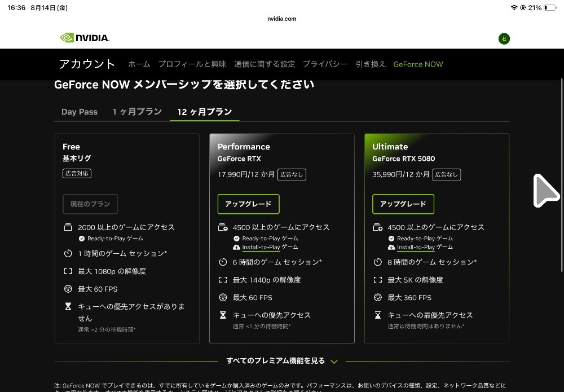The width and height of the screenshot is (564, 392).
Task: Click アップグレード button for Performance plan
Action: (x=248, y=204)
